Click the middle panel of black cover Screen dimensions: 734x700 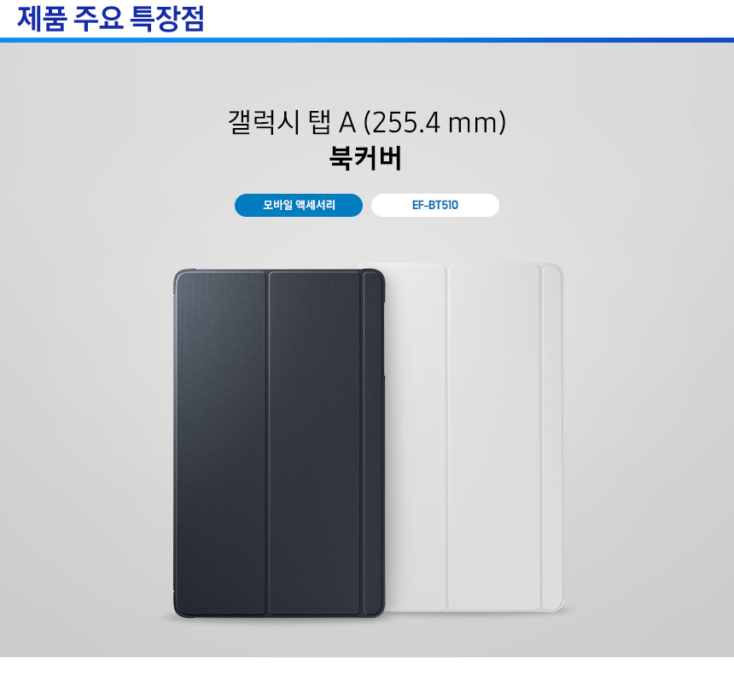pyautogui.click(x=315, y=443)
